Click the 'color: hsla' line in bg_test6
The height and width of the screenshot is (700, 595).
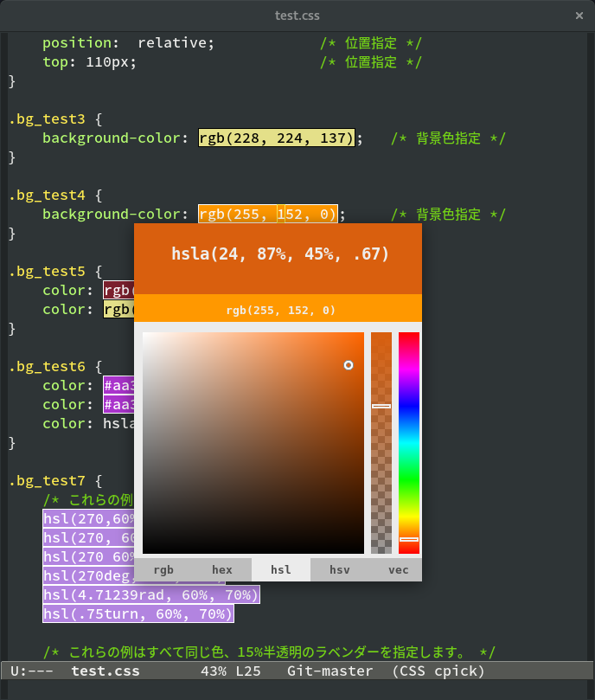coord(88,423)
